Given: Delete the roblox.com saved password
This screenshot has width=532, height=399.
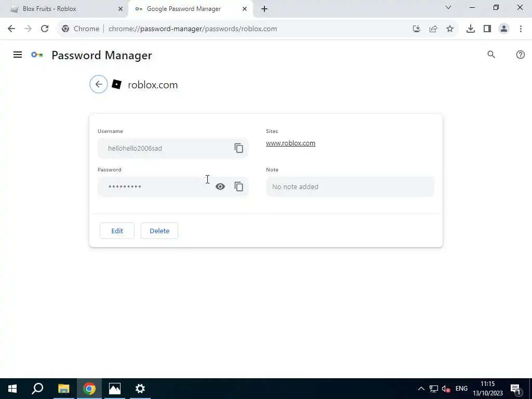Looking at the screenshot, I should click(159, 231).
